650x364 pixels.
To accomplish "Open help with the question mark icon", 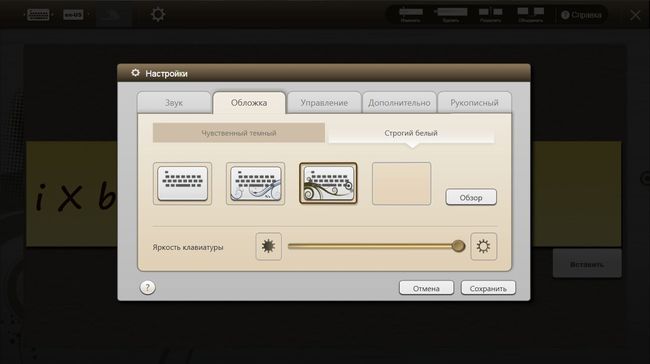I will [x=148, y=287].
